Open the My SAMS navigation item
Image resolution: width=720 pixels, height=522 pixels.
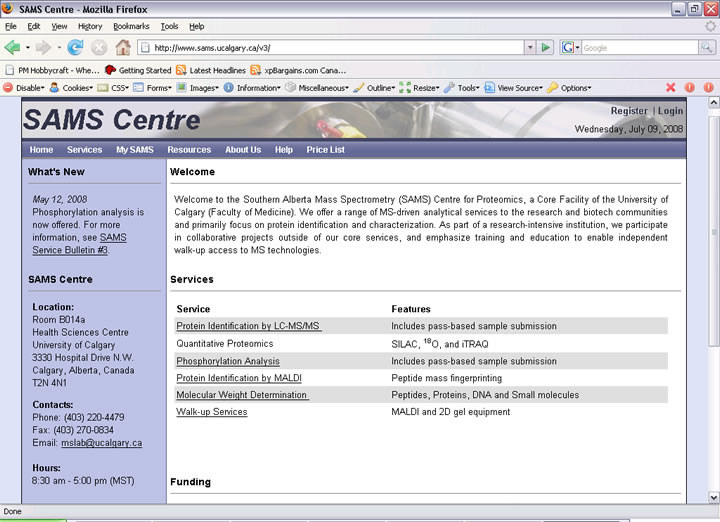(135, 150)
